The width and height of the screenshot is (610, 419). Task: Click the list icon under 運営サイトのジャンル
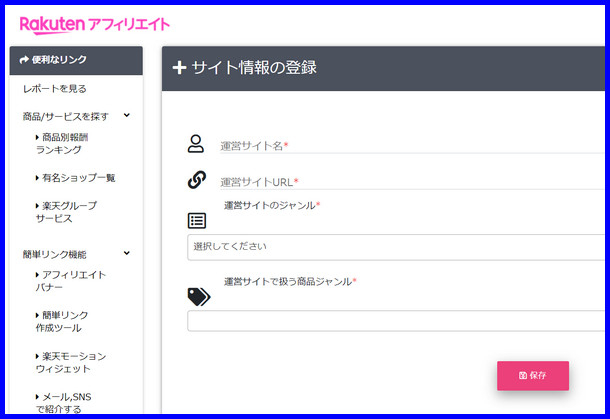197,221
